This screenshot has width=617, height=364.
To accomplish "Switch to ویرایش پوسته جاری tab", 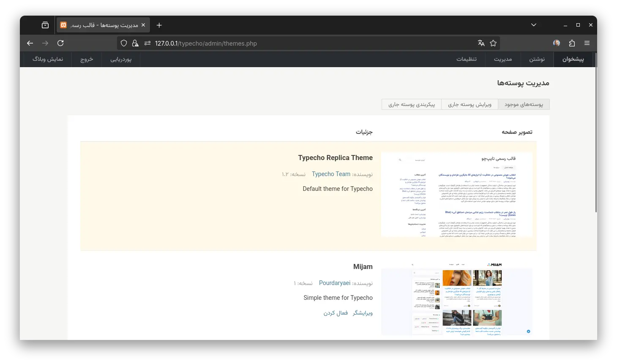I will point(470,104).
